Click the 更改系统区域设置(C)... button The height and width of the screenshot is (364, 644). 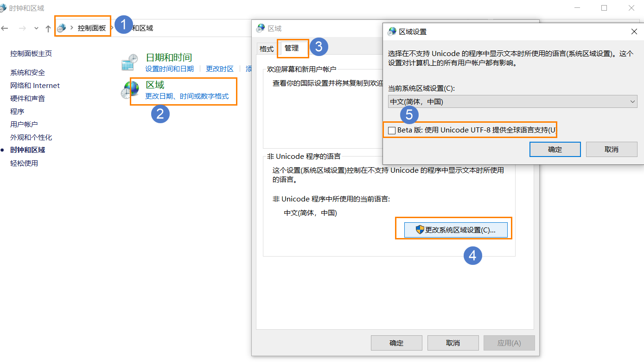pyautogui.click(x=456, y=230)
